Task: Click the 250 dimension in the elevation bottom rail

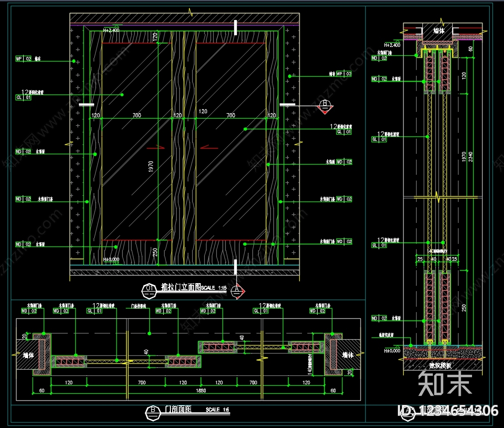Action: [155, 252]
